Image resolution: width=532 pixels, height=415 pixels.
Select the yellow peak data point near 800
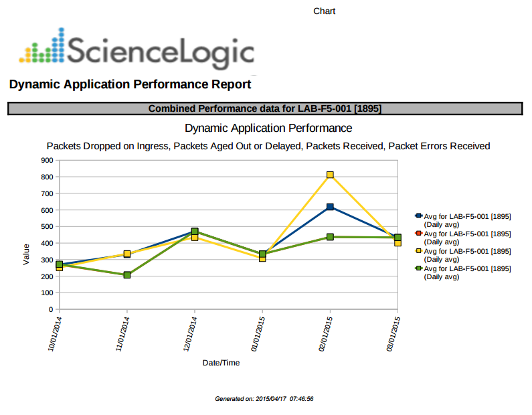click(330, 175)
